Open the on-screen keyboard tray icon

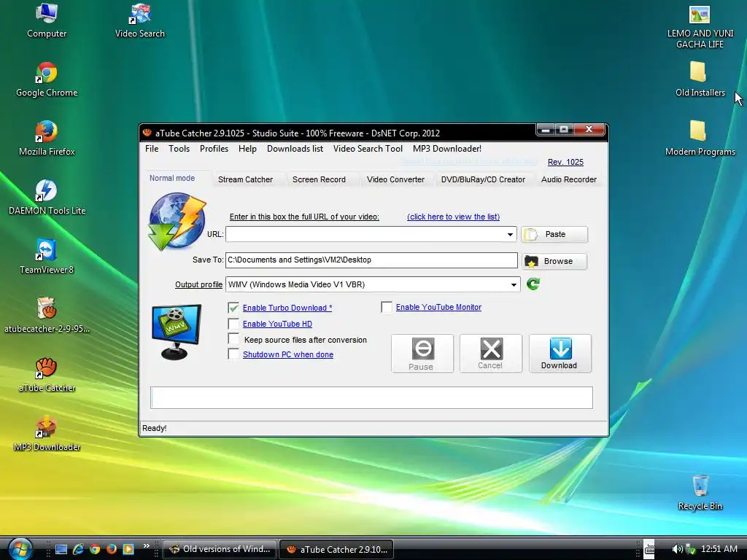point(649,549)
